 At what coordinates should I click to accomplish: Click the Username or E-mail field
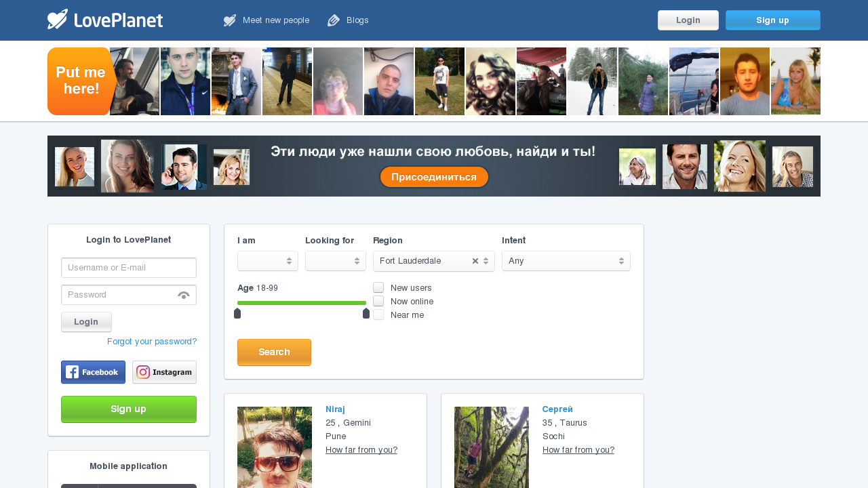[129, 268]
